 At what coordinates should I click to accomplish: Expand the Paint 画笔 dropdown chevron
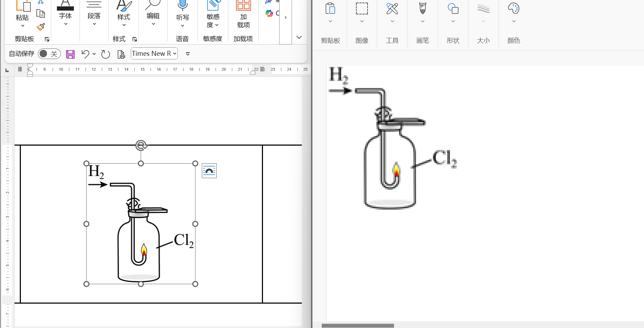(x=423, y=22)
